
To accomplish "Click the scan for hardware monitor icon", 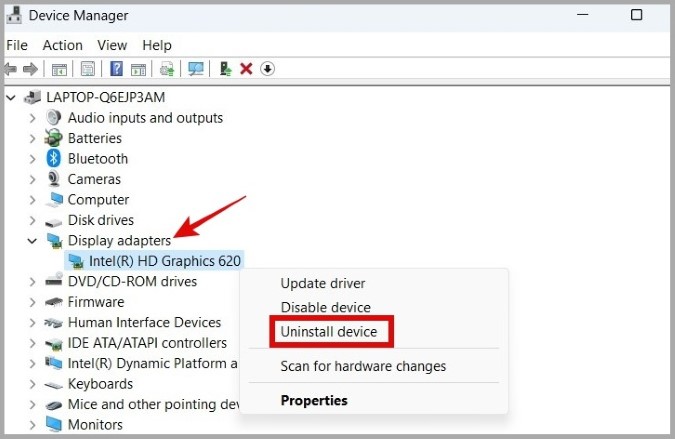I will point(196,69).
